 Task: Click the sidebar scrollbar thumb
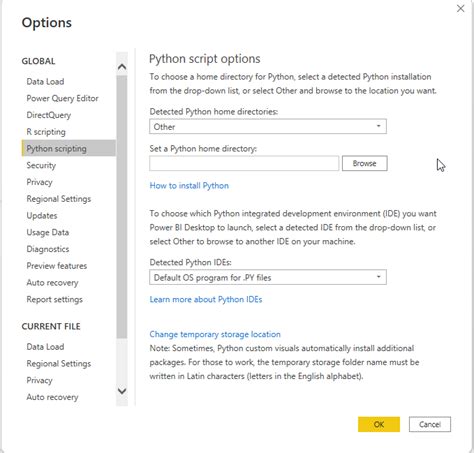pos(122,207)
